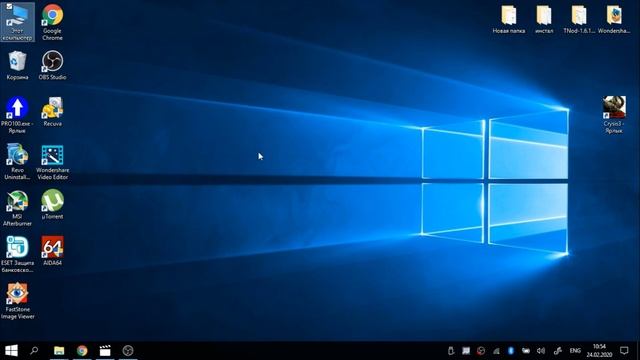The width and height of the screenshot is (640, 360).
Task: Select the Wondersha... folder on the desktop
Action: tap(614, 19)
